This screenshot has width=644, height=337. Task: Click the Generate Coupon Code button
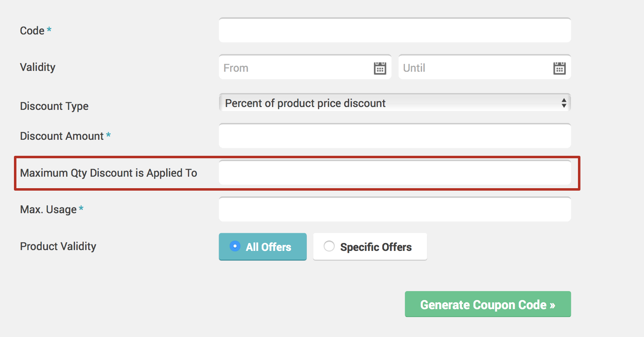(x=488, y=304)
